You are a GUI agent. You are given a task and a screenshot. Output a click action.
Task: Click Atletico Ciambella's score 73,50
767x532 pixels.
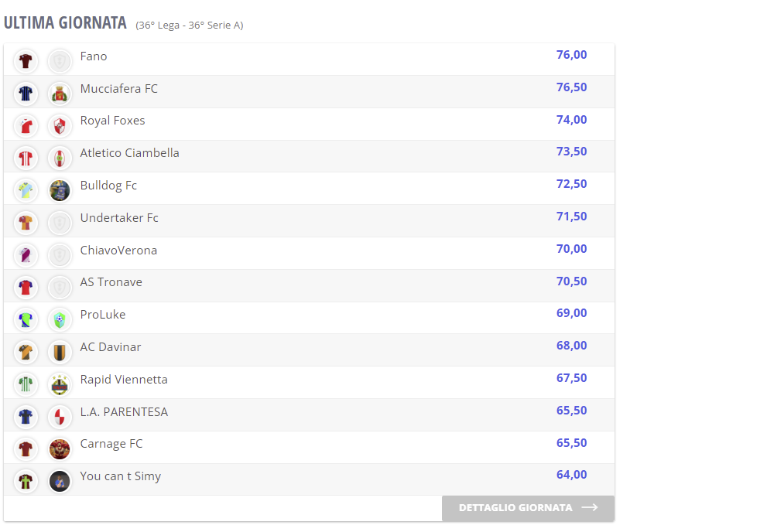[571, 152]
